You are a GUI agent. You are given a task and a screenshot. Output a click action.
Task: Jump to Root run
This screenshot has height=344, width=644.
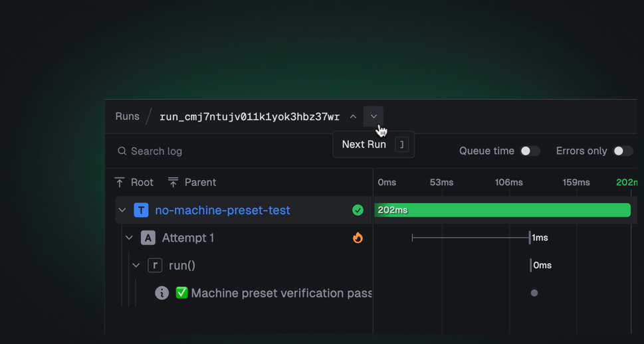pos(134,182)
